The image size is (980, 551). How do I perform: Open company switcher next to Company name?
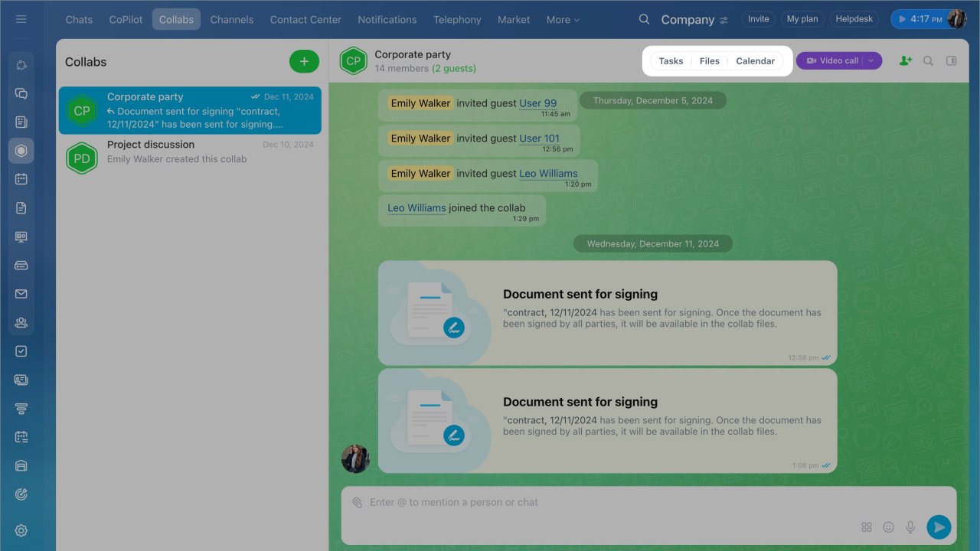click(x=724, y=21)
